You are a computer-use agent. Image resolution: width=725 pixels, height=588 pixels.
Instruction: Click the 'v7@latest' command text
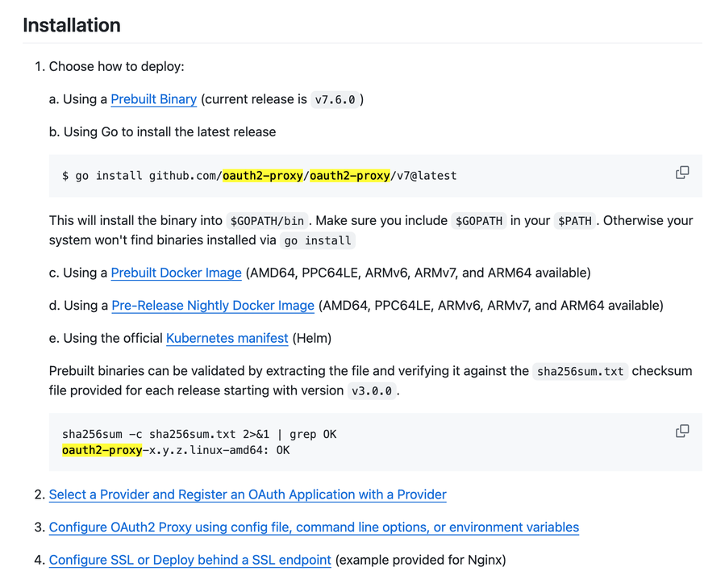[427, 176]
